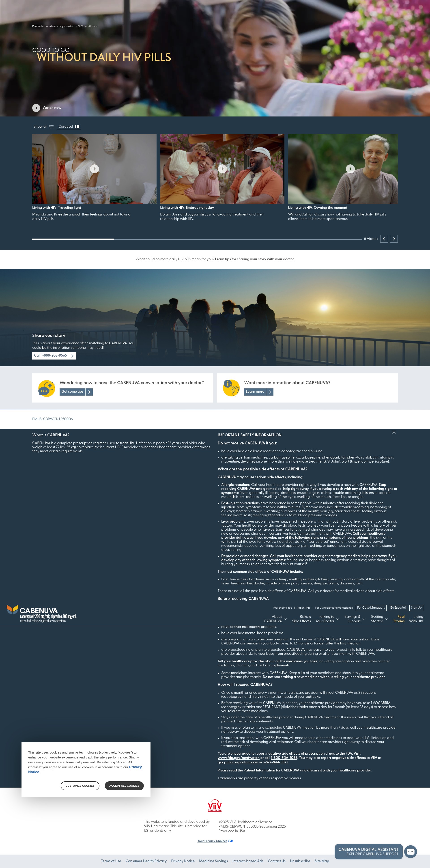The image size is (430, 868).
Task: Open Living With HIV menu item
Action: [416, 619]
